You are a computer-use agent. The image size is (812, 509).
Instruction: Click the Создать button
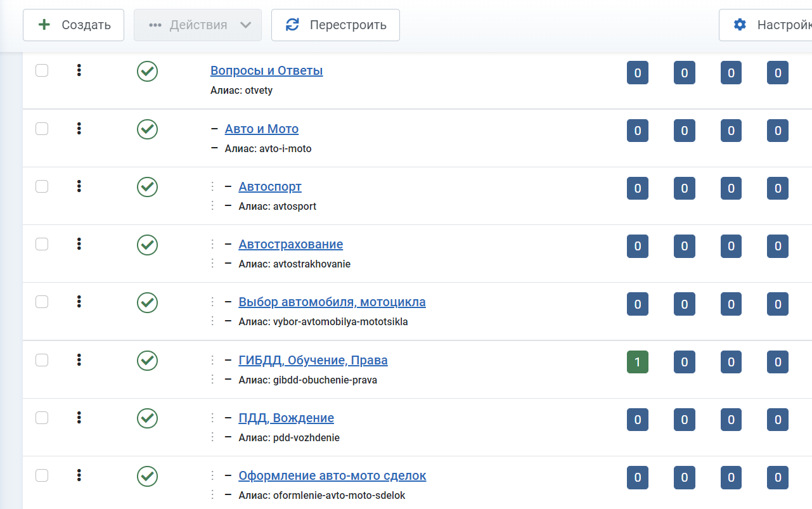point(74,25)
